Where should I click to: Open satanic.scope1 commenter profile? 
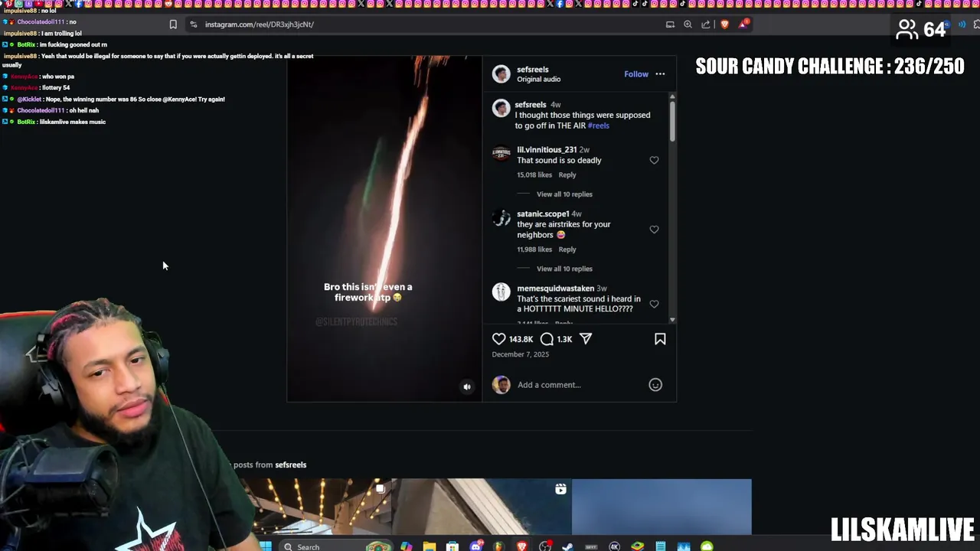pos(543,214)
